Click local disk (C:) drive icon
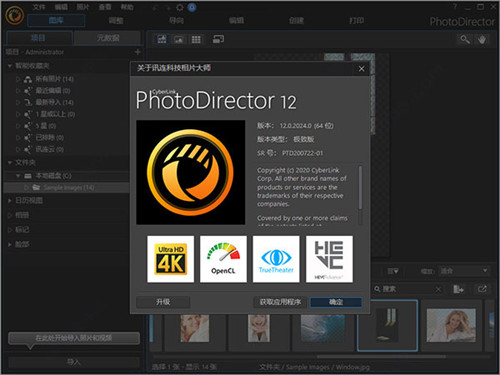The image size is (500, 375). pos(28,176)
